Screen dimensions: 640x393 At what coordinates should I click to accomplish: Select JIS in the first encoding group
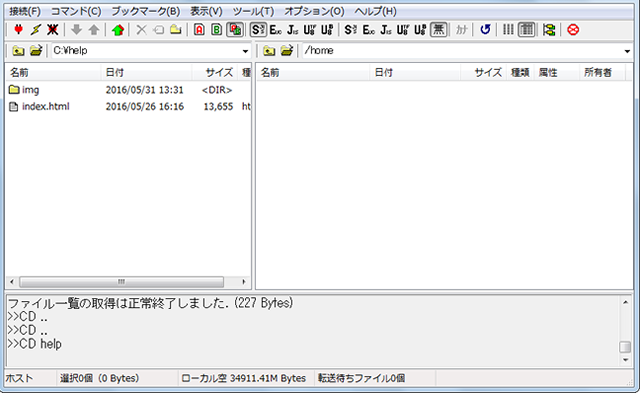click(x=292, y=30)
